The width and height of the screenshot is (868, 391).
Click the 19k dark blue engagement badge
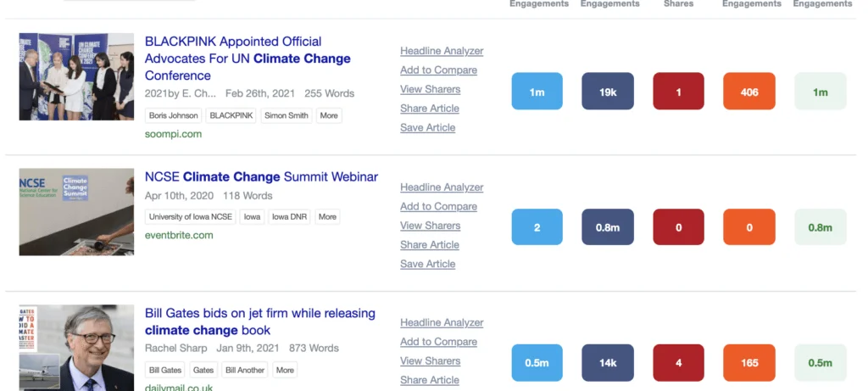point(608,92)
